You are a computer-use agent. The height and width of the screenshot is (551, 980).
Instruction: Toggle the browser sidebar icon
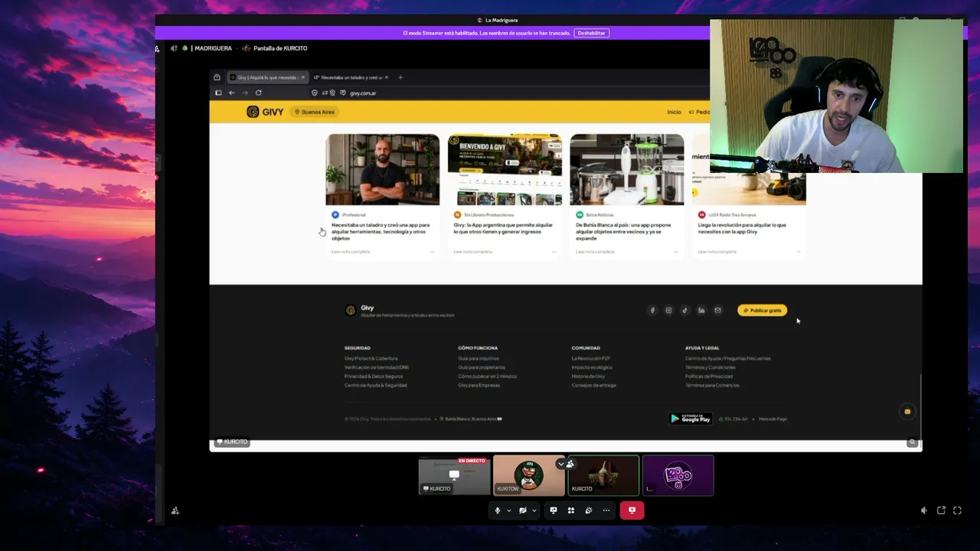click(218, 93)
